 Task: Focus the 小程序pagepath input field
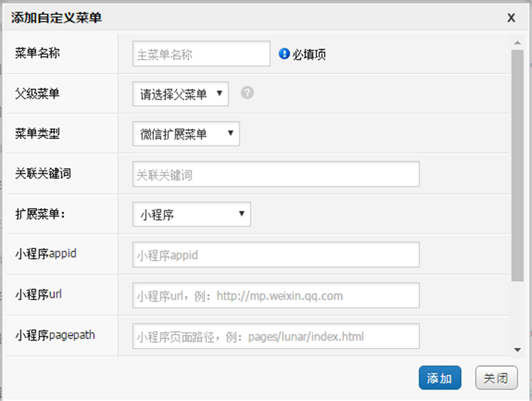[x=276, y=336]
